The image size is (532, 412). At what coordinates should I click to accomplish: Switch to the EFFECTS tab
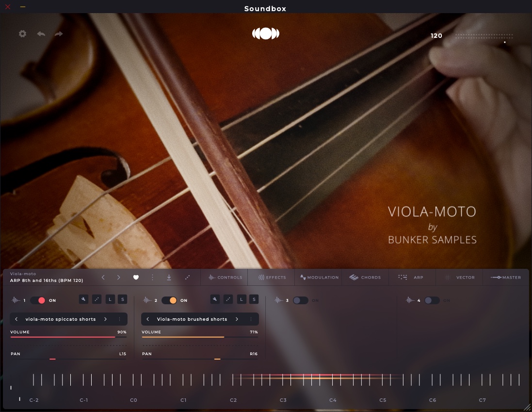click(x=272, y=278)
